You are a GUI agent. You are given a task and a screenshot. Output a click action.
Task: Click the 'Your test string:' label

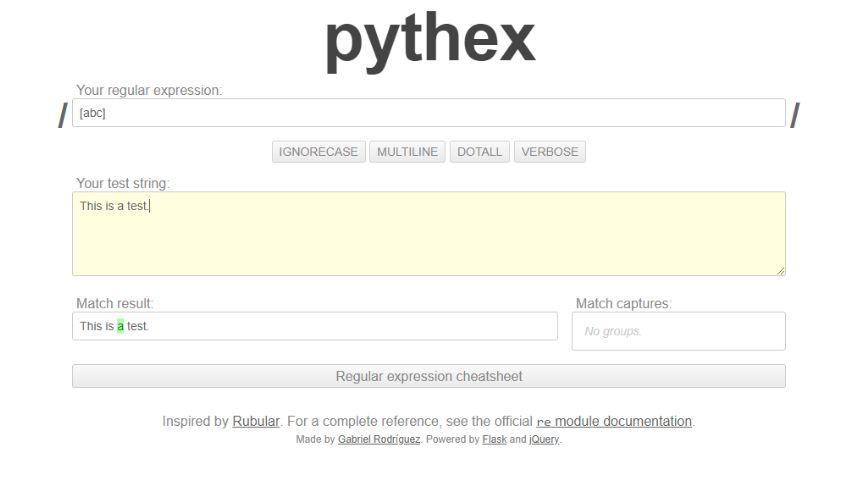pos(123,183)
